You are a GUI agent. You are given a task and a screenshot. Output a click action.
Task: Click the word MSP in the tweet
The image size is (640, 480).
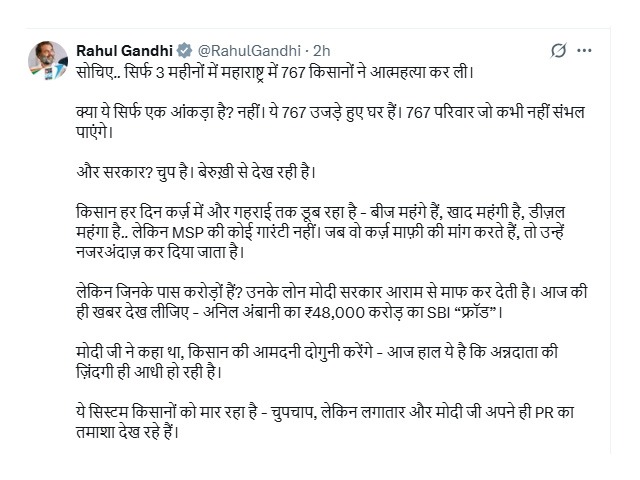[x=188, y=233]
